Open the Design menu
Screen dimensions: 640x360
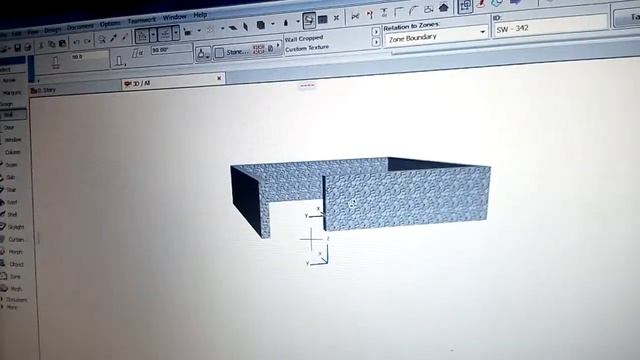click(52, 29)
